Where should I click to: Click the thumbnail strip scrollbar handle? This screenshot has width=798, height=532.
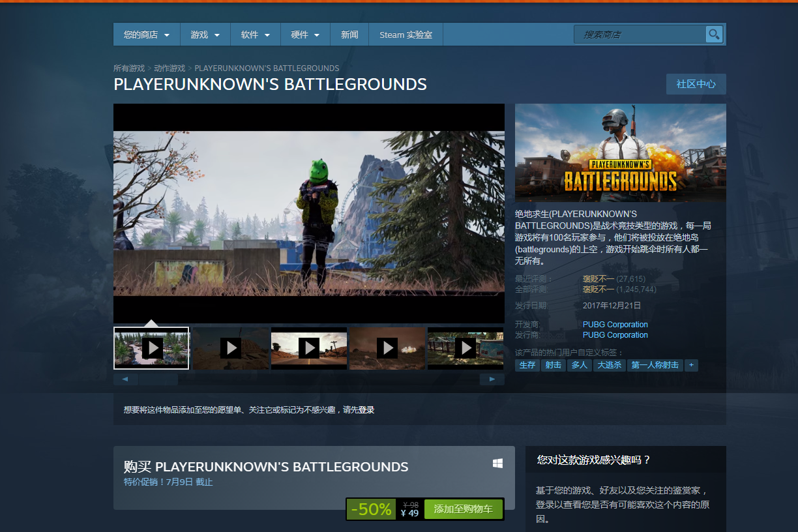click(158, 379)
